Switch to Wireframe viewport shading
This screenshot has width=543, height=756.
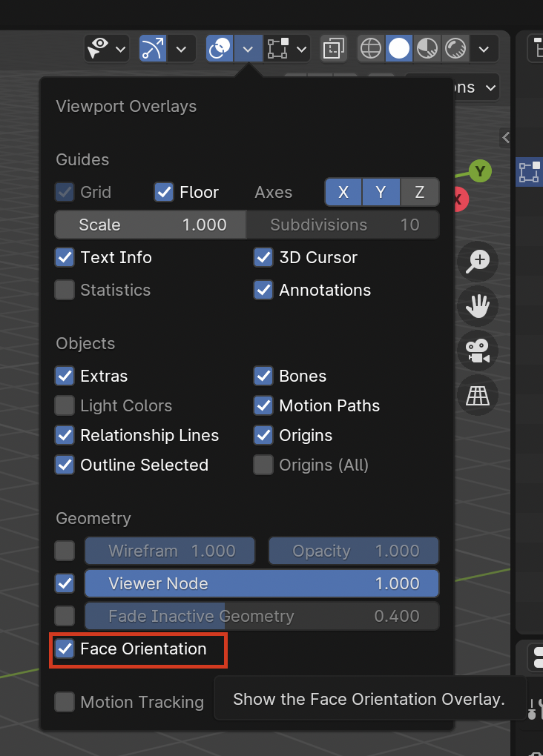click(x=371, y=50)
